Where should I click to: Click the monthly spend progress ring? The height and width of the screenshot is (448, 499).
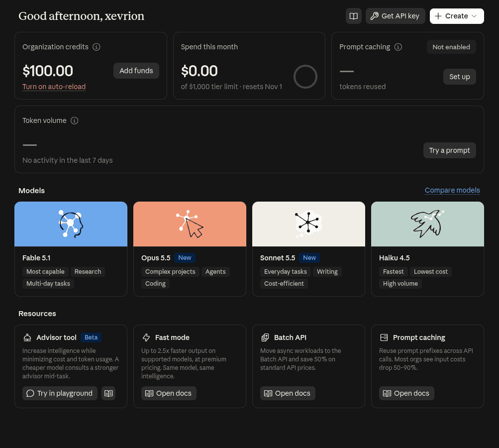click(305, 77)
